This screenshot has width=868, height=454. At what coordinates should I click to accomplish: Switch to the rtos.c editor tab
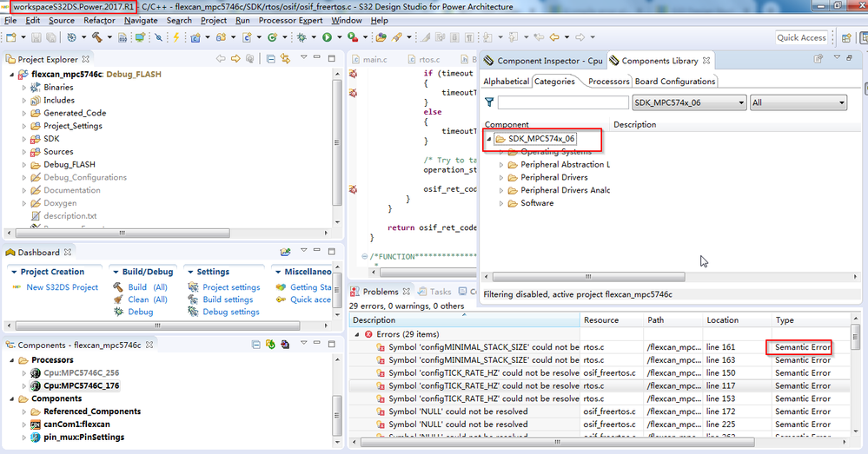pyautogui.click(x=424, y=59)
